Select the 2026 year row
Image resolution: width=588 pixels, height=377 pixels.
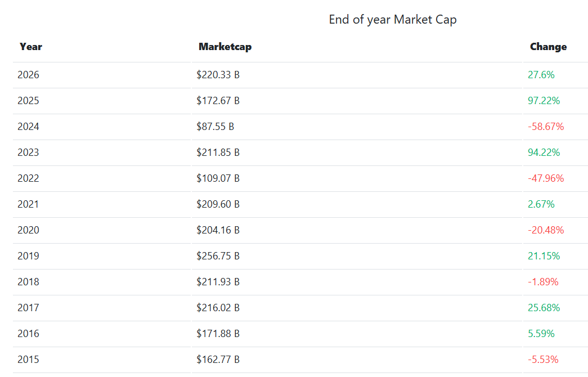pos(29,75)
